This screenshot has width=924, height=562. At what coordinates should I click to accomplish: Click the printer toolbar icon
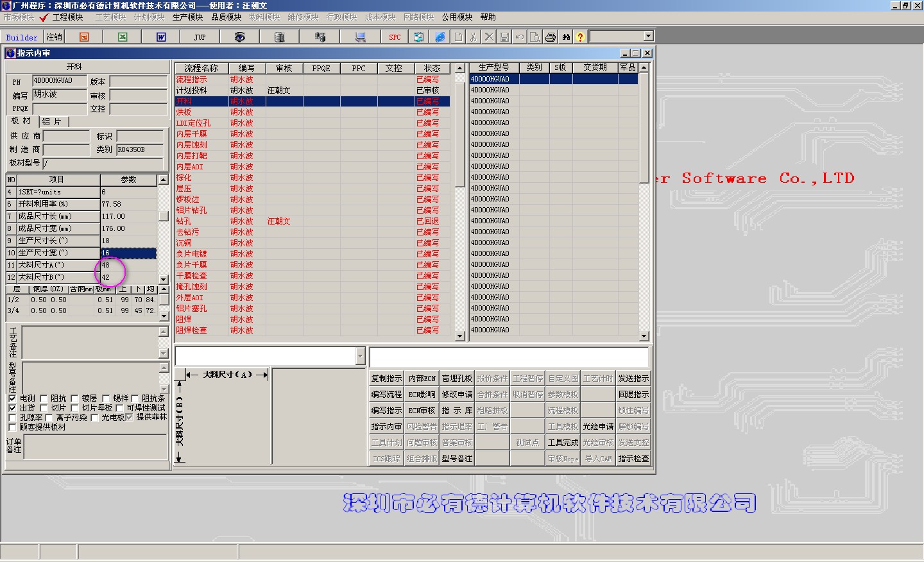(551, 37)
